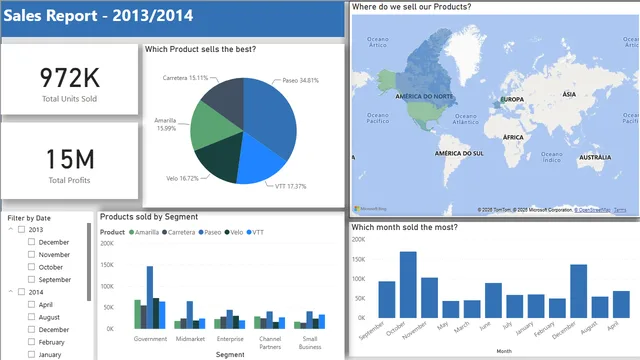Click the VTT legend marker
This screenshot has width=640, height=360.
point(249,232)
